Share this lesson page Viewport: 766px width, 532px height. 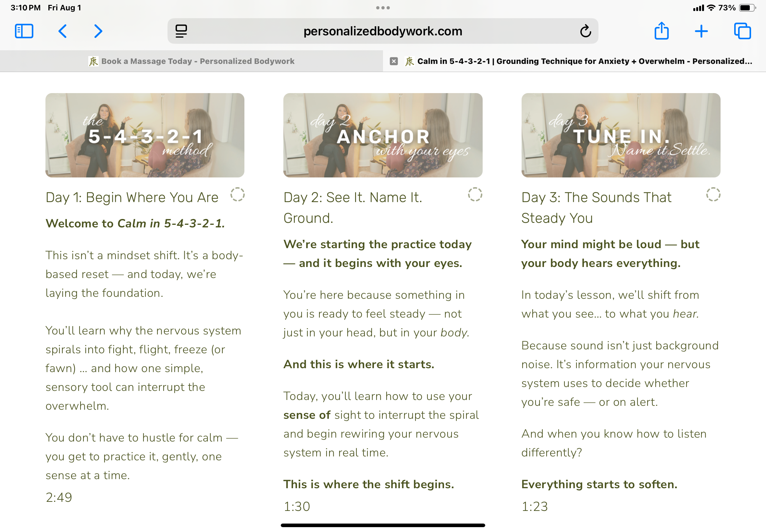point(662,31)
